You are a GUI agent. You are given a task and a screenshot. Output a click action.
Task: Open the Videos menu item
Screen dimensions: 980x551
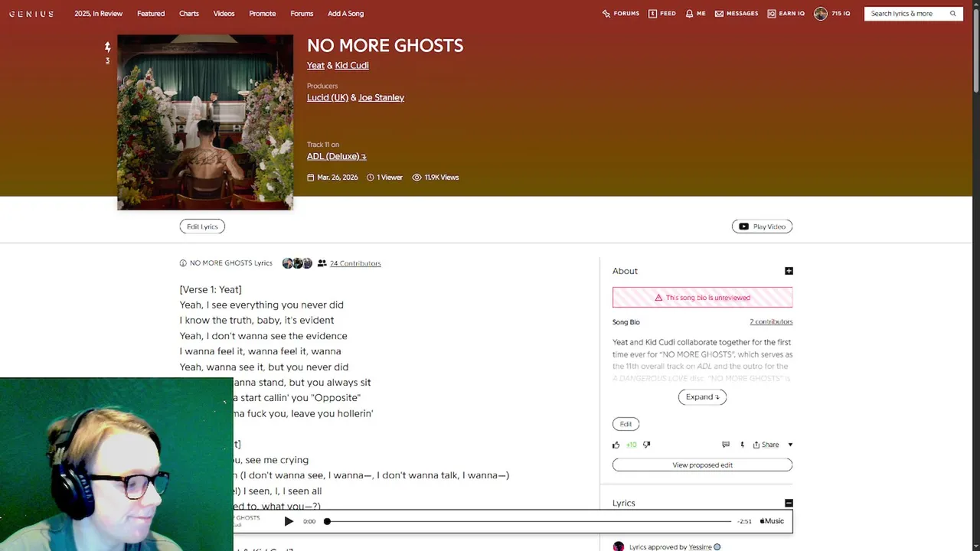click(224, 14)
